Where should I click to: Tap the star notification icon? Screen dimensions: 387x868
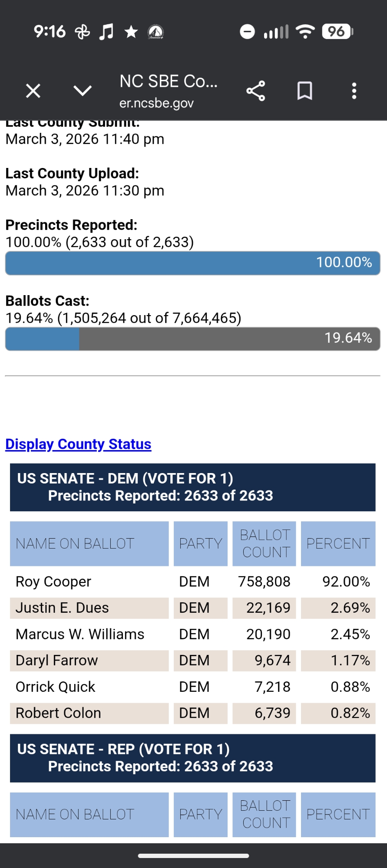point(131,32)
